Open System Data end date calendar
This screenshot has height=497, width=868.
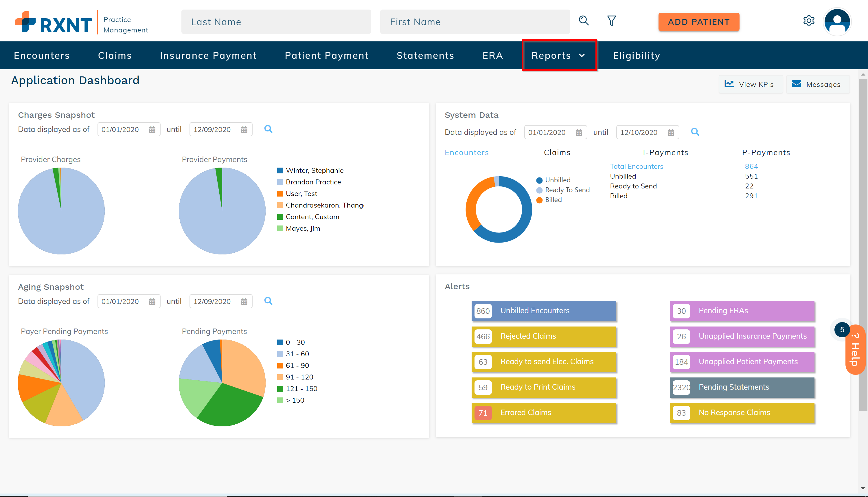(671, 133)
